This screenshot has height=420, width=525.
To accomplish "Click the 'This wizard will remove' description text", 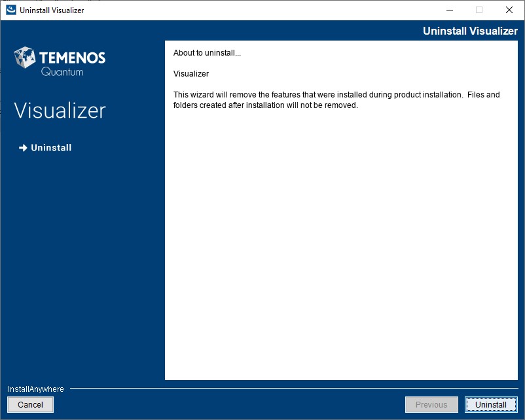I will 336,99.
